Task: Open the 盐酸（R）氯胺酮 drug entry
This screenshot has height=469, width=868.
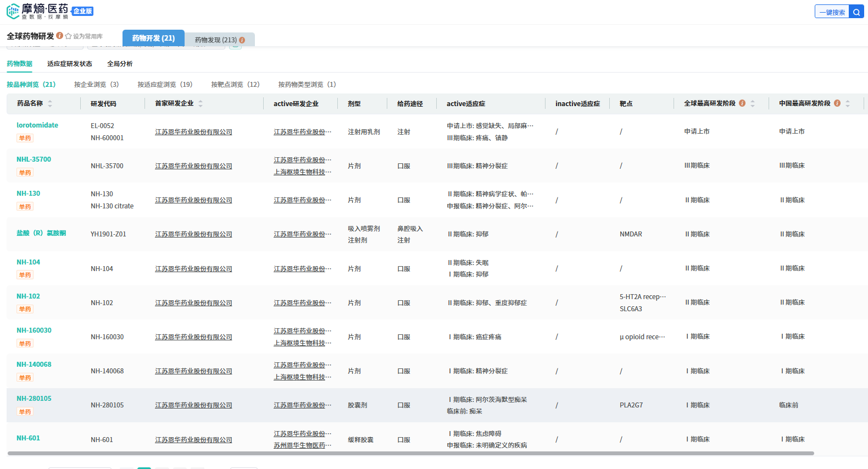Action: tap(41, 233)
